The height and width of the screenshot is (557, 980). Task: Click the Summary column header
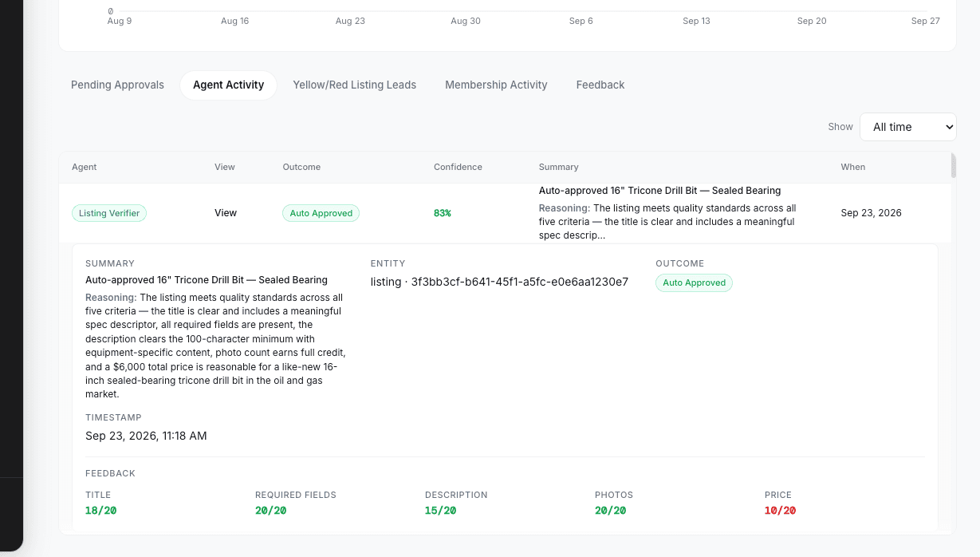559,167
